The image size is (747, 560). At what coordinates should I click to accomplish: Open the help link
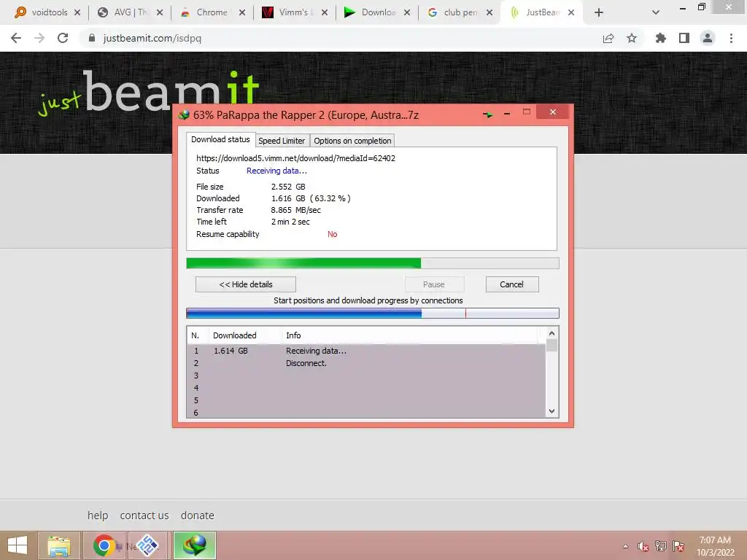(x=98, y=516)
